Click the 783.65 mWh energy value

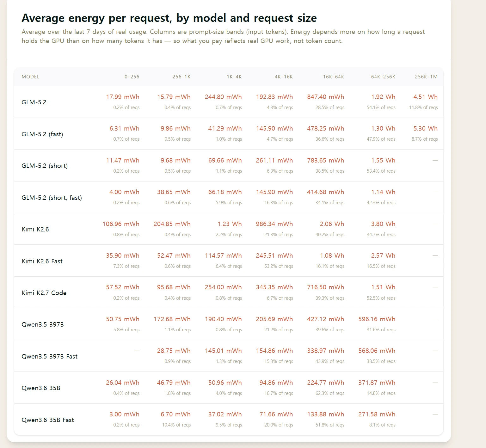(326, 160)
